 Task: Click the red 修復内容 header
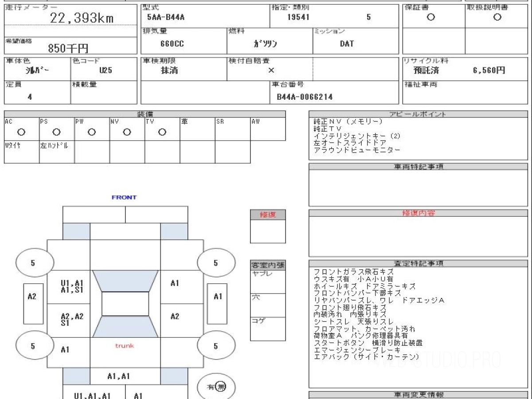click(x=418, y=213)
